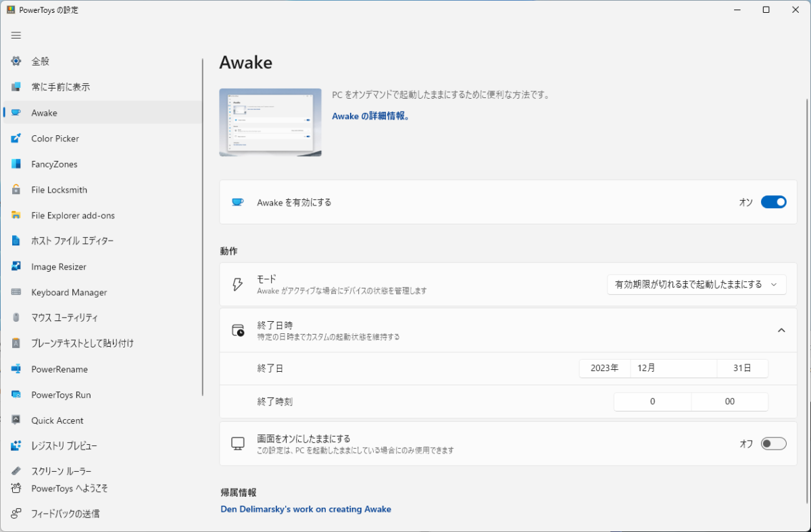Click the calendar clock 終了日時 icon
The width and height of the screenshot is (811, 532).
point(238,331)
